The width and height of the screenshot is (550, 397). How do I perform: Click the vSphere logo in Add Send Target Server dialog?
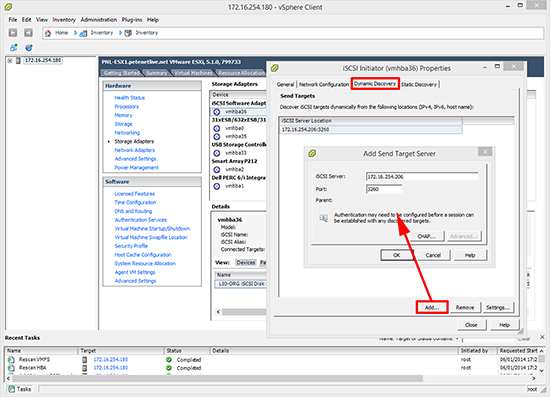(x=312, y=153)
